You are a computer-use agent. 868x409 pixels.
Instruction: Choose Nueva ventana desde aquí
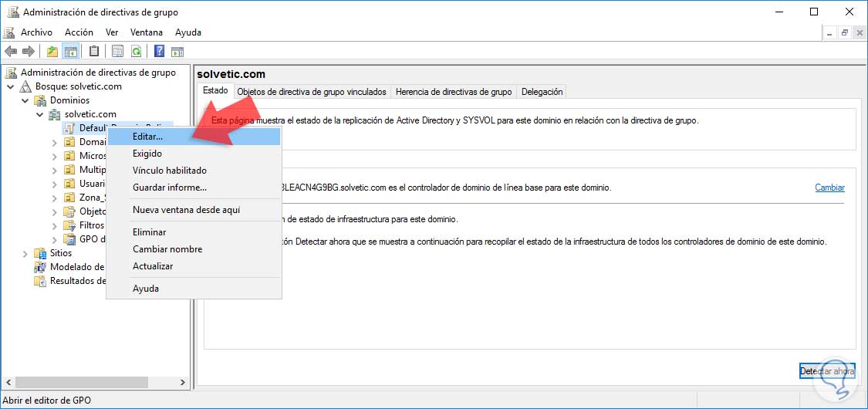coord(194,210)
